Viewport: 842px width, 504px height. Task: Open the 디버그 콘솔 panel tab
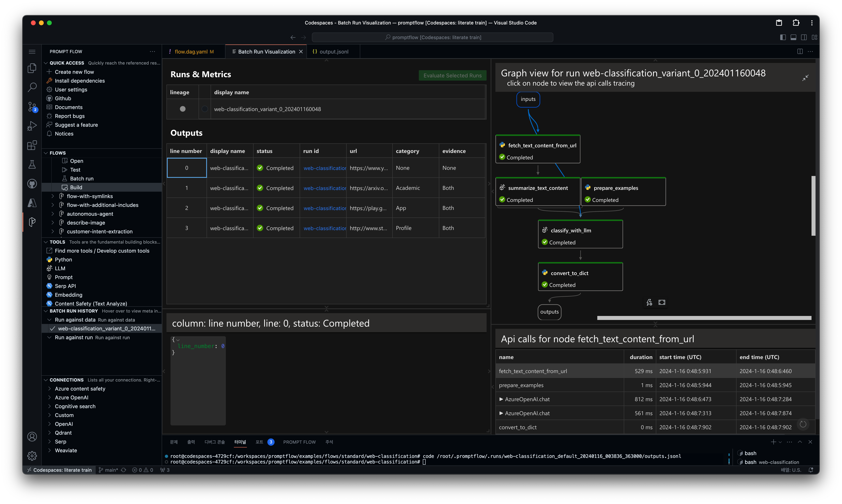(x=214, y=442)
